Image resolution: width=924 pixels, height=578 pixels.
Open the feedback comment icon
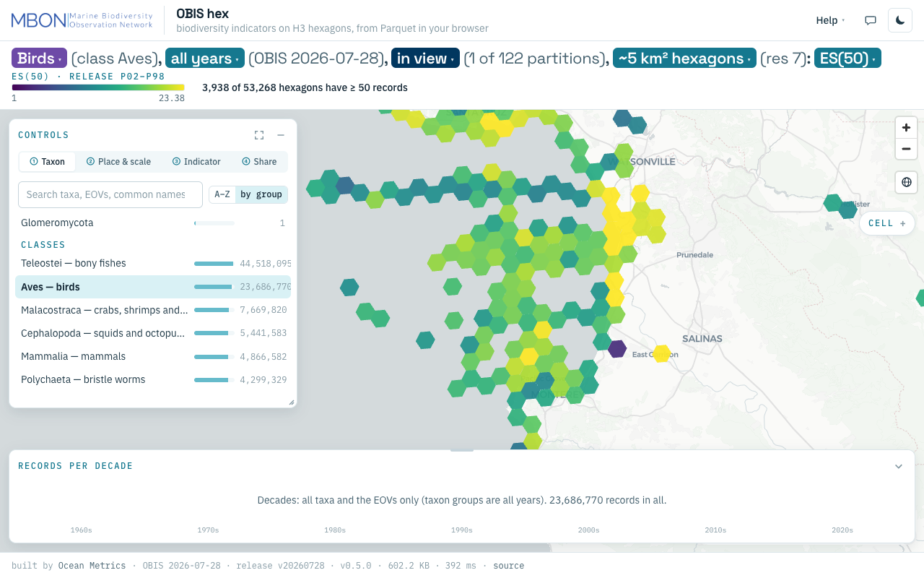tap(871, 20)
